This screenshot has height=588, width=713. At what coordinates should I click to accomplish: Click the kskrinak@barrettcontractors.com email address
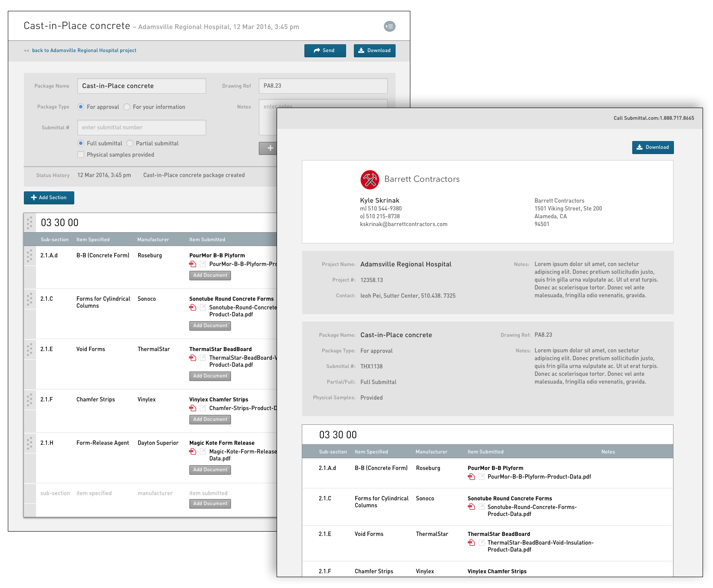click(403, 224)
